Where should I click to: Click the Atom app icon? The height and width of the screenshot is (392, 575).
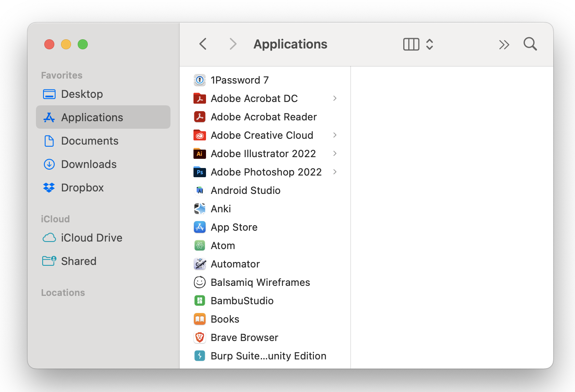click(x=200, y=245)
